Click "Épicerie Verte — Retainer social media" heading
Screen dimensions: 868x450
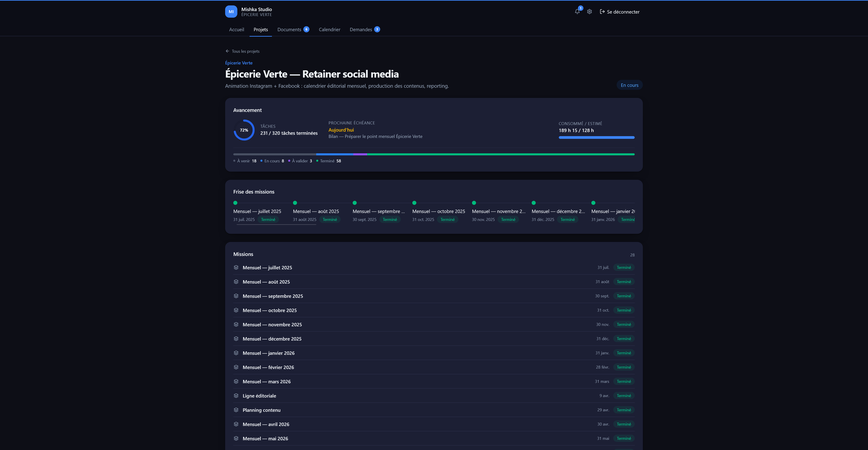[312, 74]
